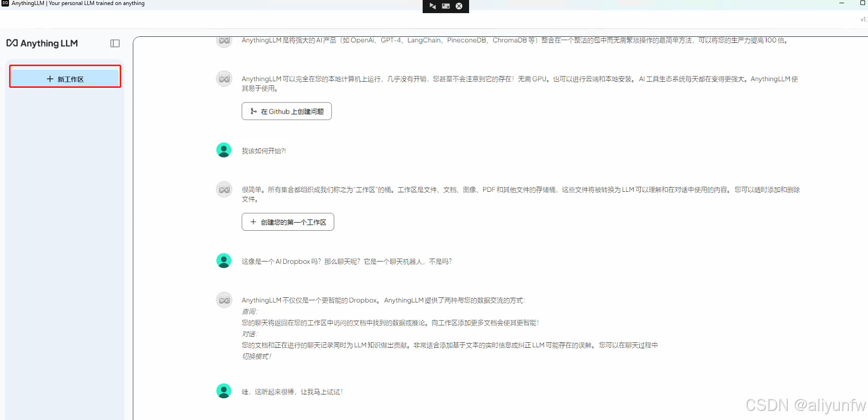Image resolution: width=868 pixels, height=420 pixels.
Task: Click bot avatar beside AnythingLLM 是将强大的 AI 产品 message
Action: (x=224, y=40)
